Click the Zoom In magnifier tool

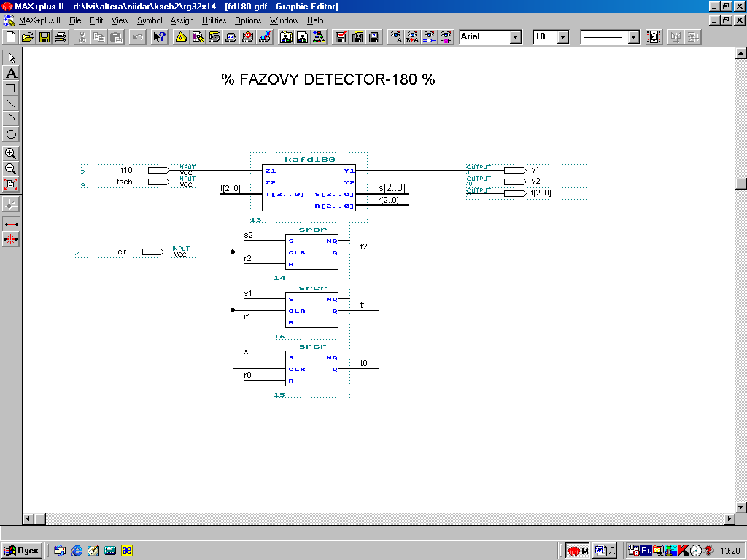coord(11,153)
